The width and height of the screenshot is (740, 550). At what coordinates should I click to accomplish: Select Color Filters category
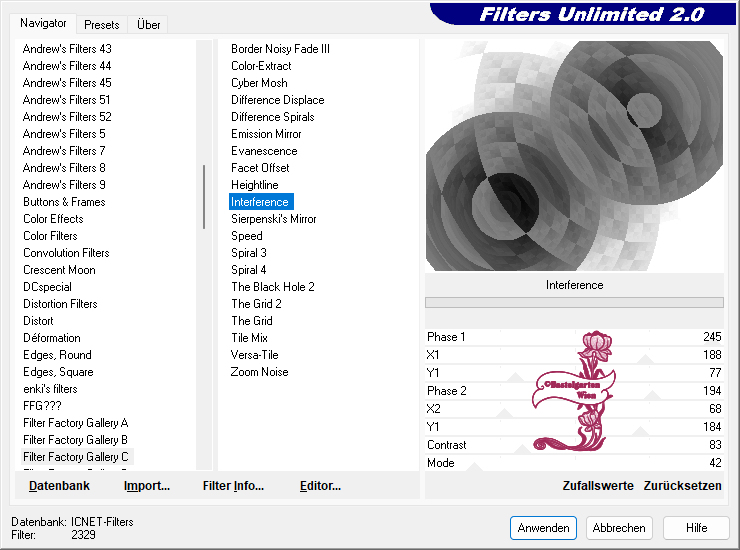click(50, 236)
